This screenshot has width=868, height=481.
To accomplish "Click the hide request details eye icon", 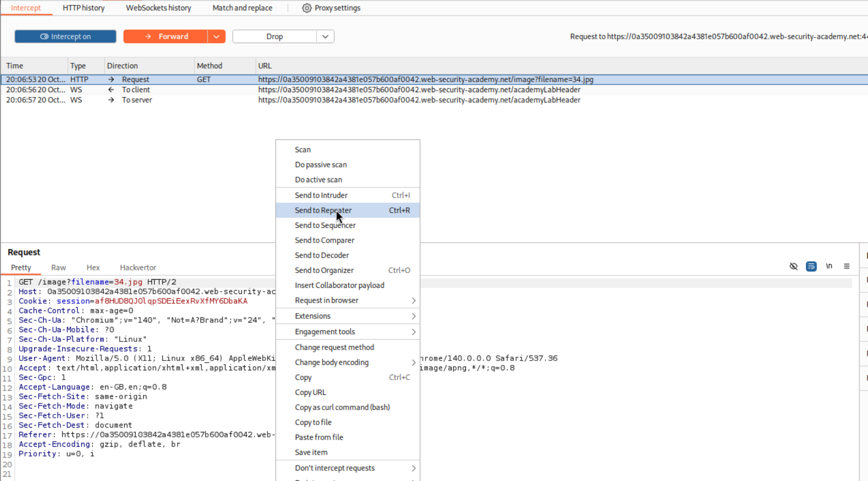I will [793, 266].
